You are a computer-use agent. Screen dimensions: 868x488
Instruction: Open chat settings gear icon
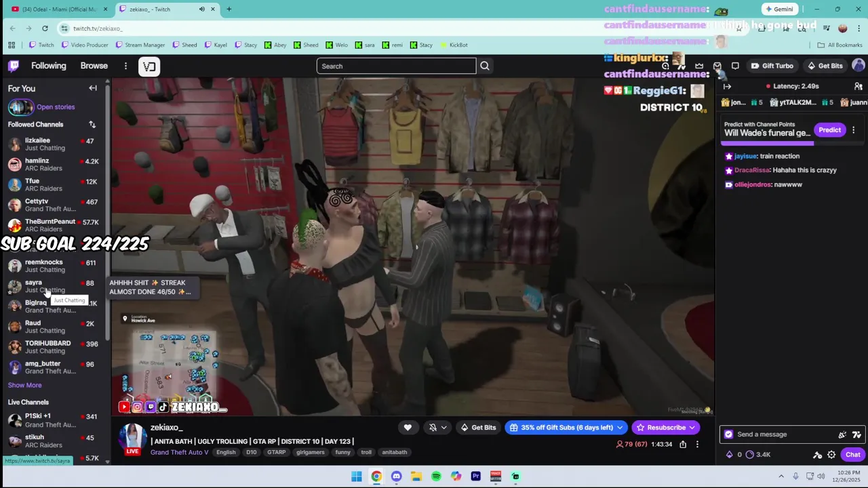click(831, 455)
